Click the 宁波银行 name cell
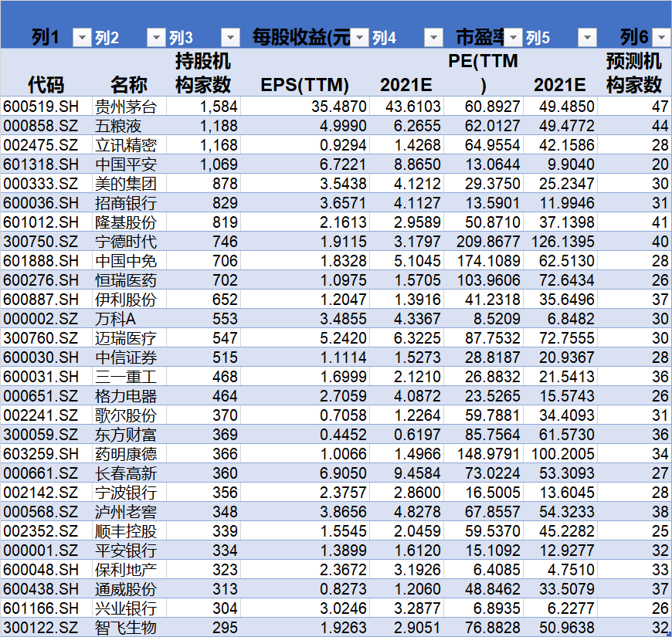Screen dimensions: 672x637 pos(129,492)
